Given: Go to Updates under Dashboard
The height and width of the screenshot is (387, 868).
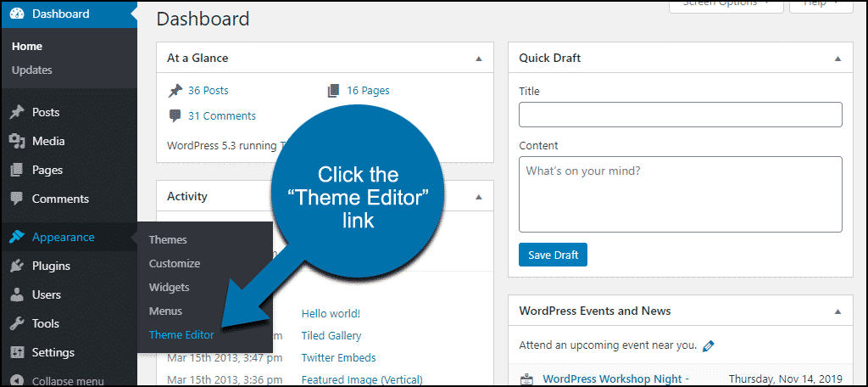Looking at the screenshot, I should [x=32, y=70].
